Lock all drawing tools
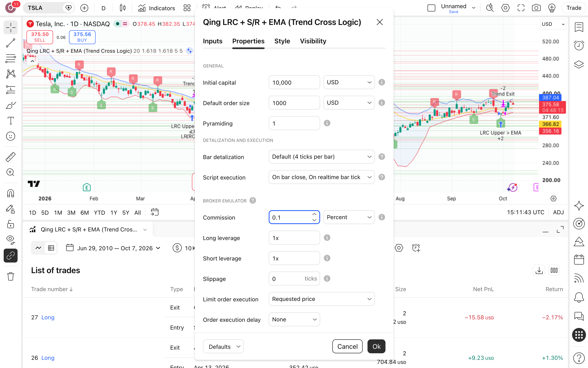The image size is (588, 368). [10, 224]
